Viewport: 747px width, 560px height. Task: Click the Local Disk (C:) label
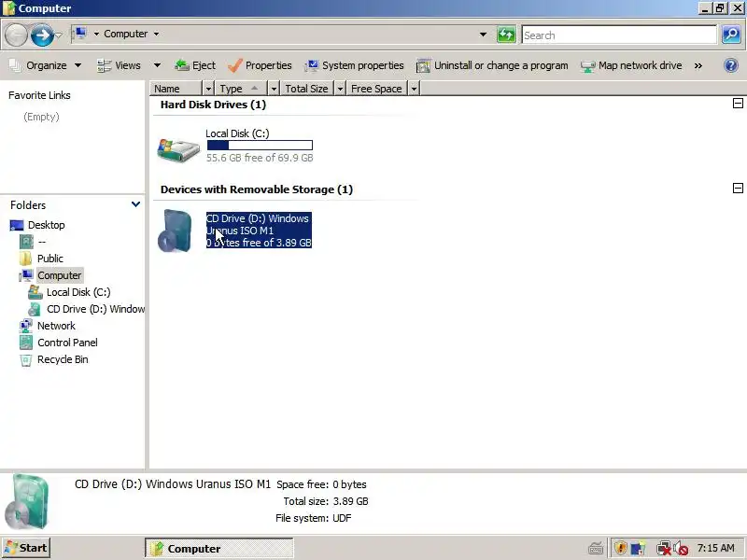click(237, 133)
